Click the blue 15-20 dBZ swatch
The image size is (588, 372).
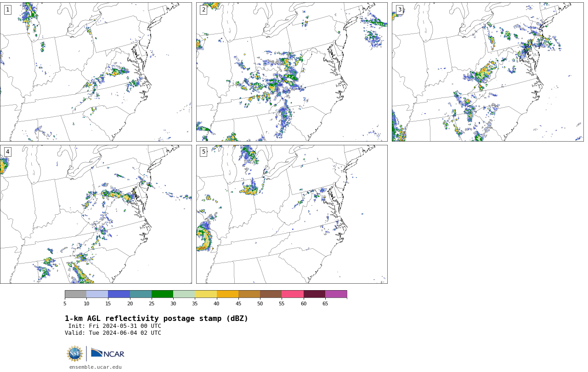click(119, 294)
